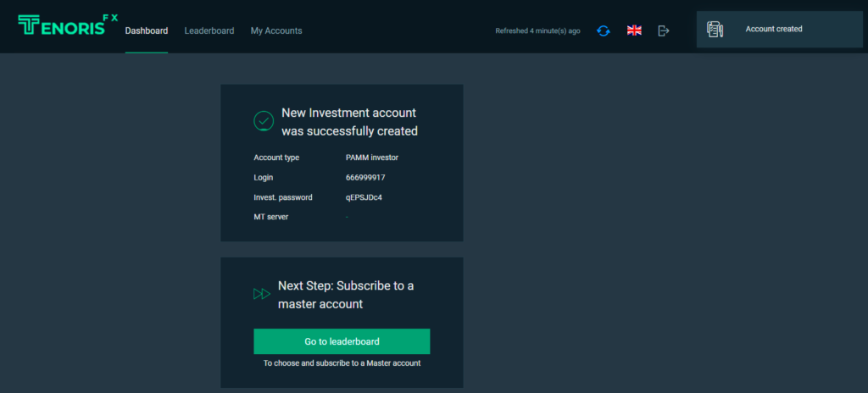The height and width of the screenshot is (393, 868).
Task: Click the double-arrow next step icon
Action: pyautogui.click(x=262, y=295)
